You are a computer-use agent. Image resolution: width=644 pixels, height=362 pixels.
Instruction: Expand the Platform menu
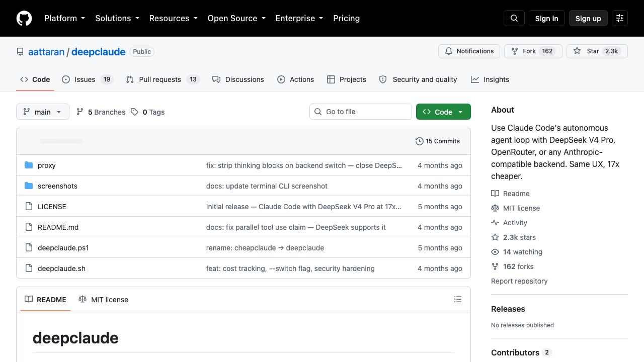click(64, 18)
